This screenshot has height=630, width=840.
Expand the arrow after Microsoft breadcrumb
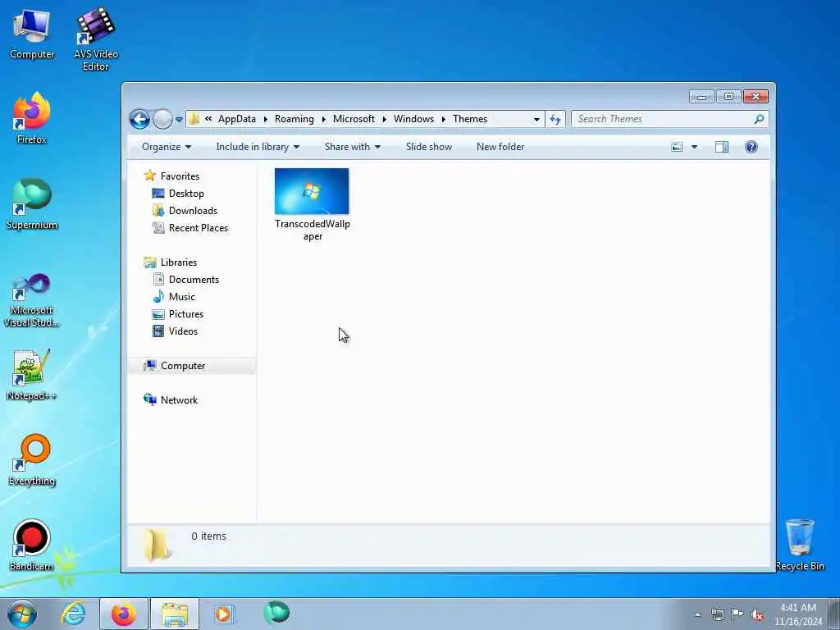pyautogui.click(x=384, y=119)
